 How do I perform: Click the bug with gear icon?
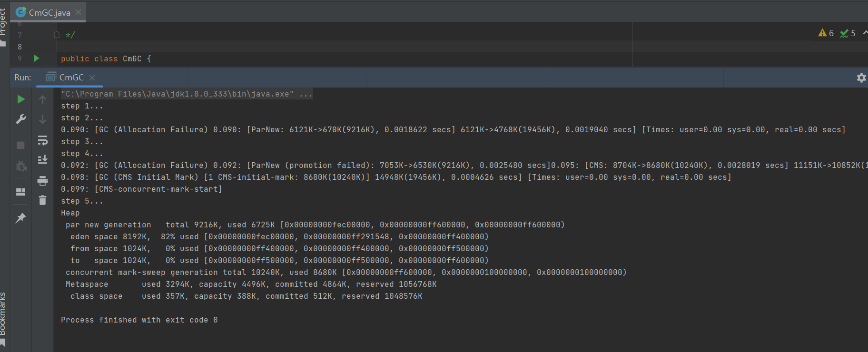[x=21, y=166]
